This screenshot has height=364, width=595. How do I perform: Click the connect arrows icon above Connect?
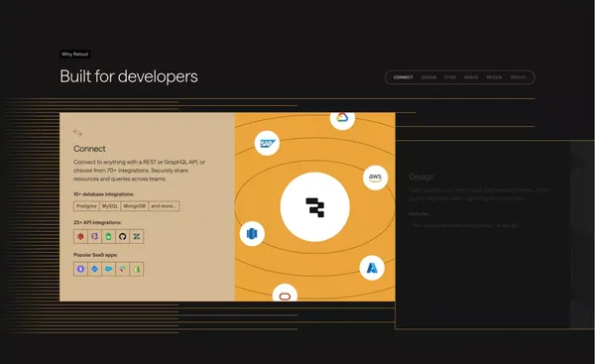(77, 133)
